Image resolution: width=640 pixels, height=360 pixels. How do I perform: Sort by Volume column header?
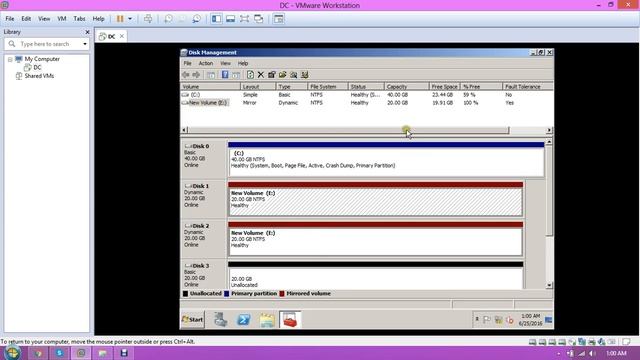tap(210, 87)
